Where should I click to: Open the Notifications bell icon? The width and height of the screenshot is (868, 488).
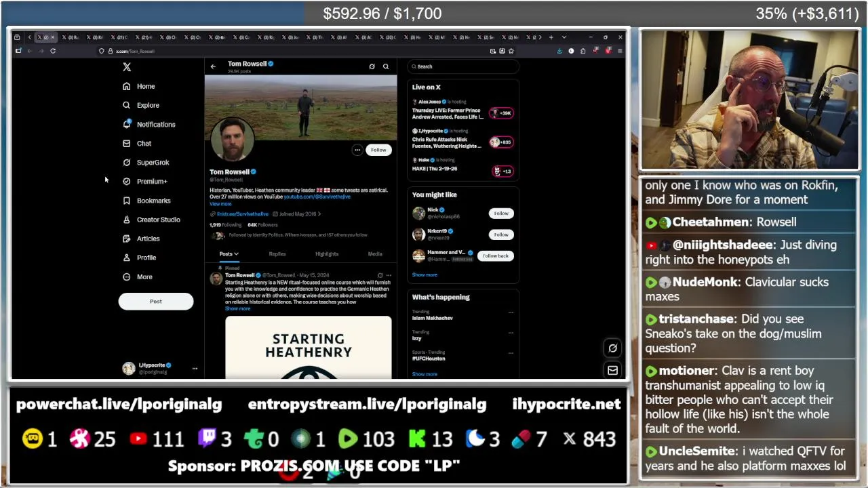pyautogui.click(x=126, y=124)
